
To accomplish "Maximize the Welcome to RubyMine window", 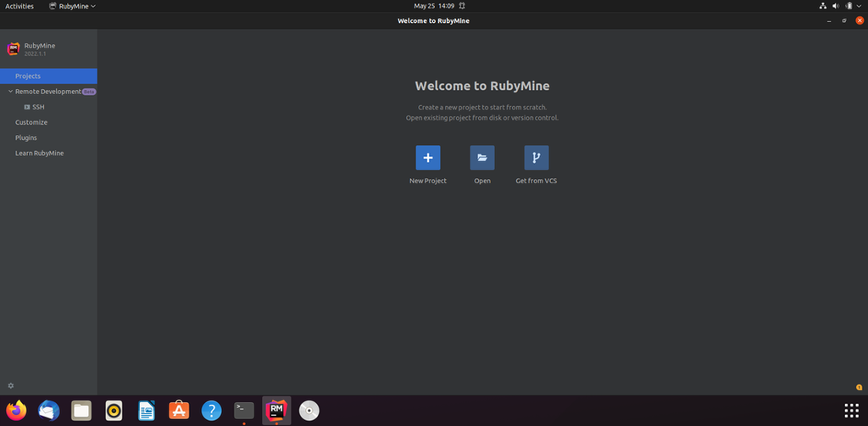I will 844,21.
